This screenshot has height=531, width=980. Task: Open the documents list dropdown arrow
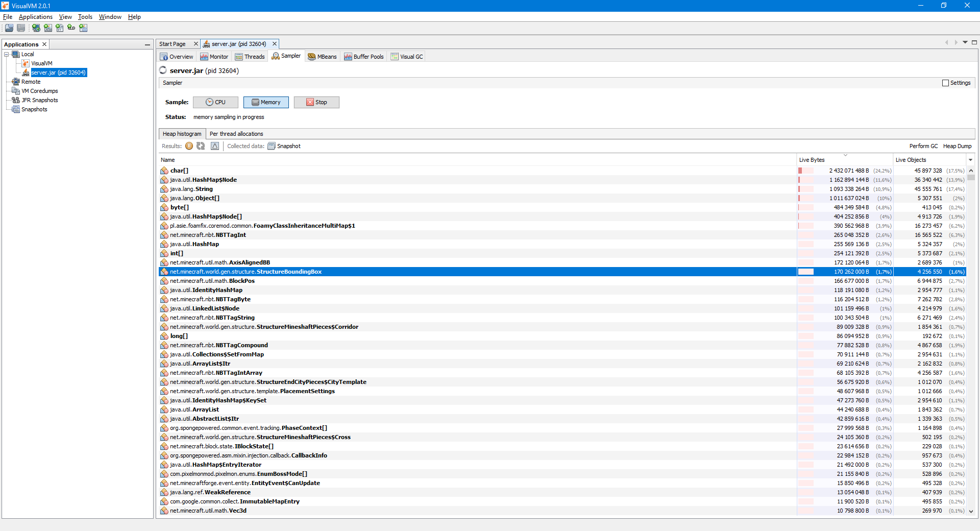coord(965,42)
